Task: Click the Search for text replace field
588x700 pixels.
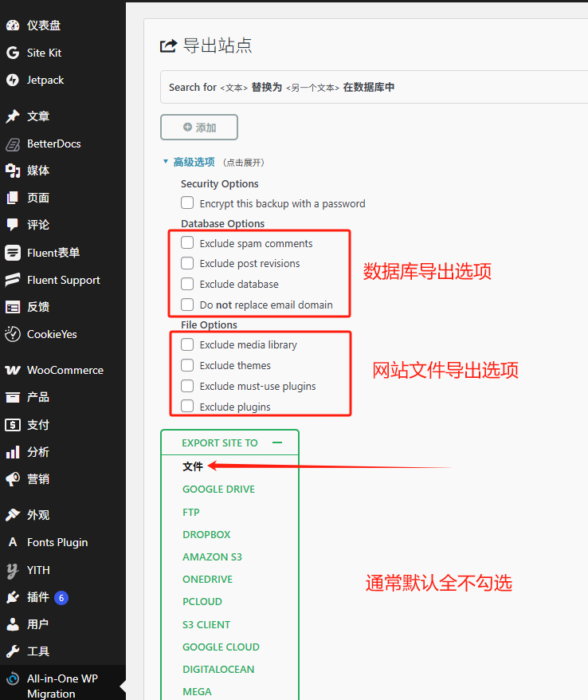Action: point(374,87)
